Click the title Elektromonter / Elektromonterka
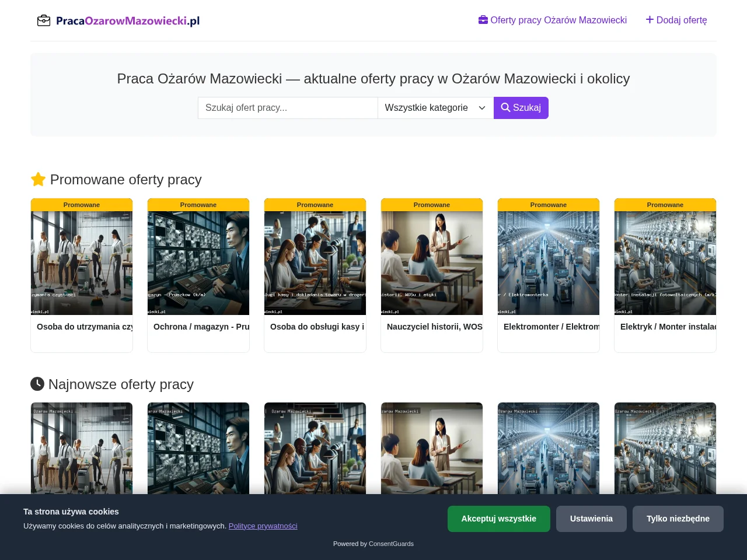Viewport: 747px width, 560px height. point(551,327)
